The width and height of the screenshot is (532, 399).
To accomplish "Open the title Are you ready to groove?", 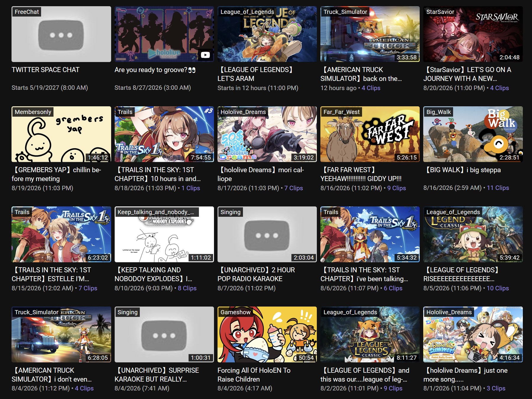I will click(155, 70).
